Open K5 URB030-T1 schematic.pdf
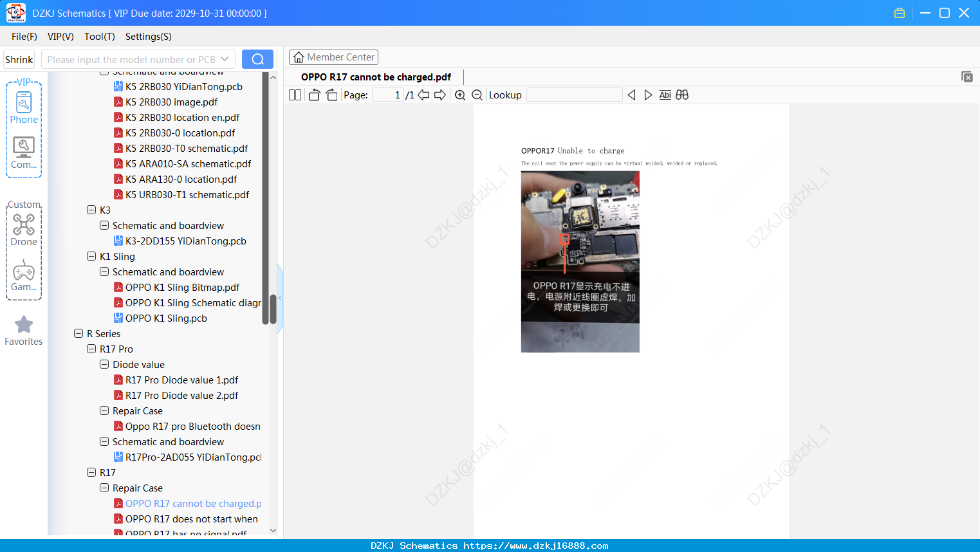Viewport: 980px width, 552px height. tap(187, 194)
